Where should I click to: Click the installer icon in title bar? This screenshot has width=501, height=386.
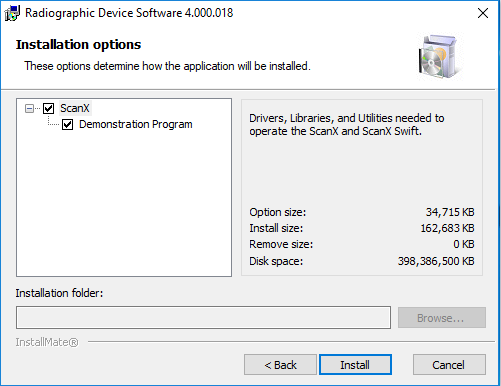click(12, 13)
